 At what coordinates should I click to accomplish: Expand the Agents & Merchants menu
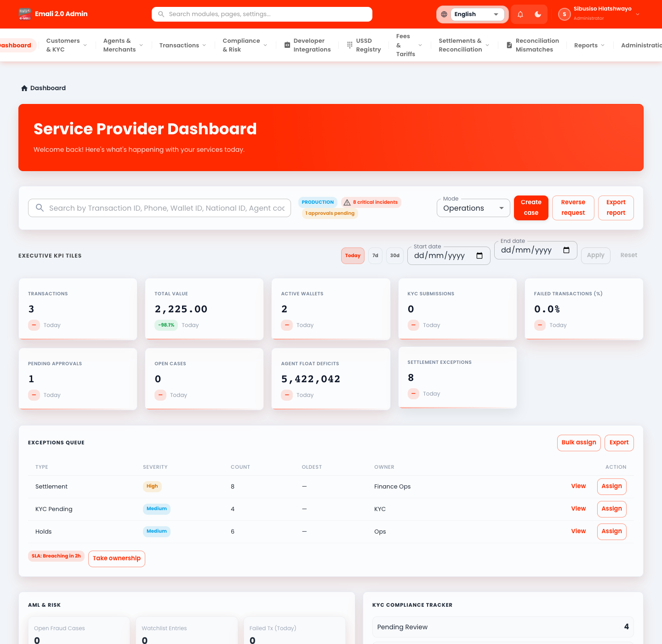(123, 45)
